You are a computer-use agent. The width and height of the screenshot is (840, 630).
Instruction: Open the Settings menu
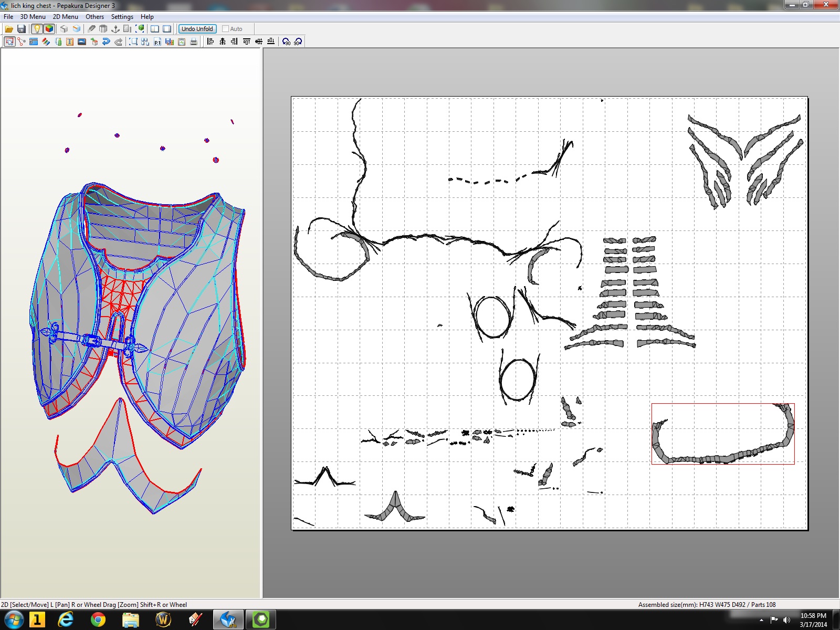pos(122,17)
